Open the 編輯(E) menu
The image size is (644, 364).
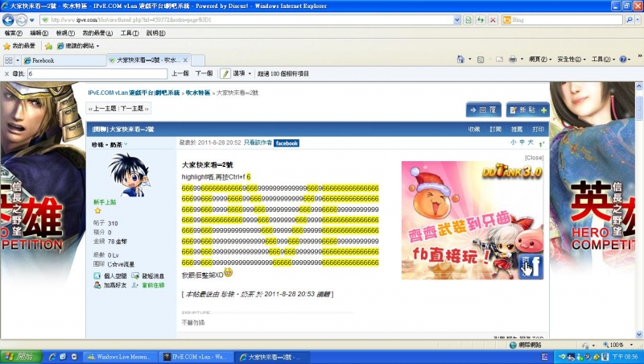[39, 33]
